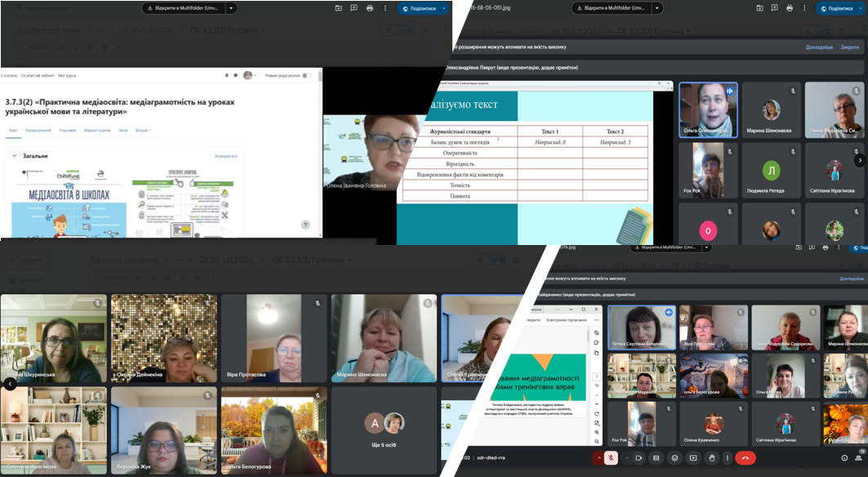This screenshot has height=477, width=868.
Task: Open the Учасники tab in Moodle
Action: pyautogui.click(x=68, y=130)
